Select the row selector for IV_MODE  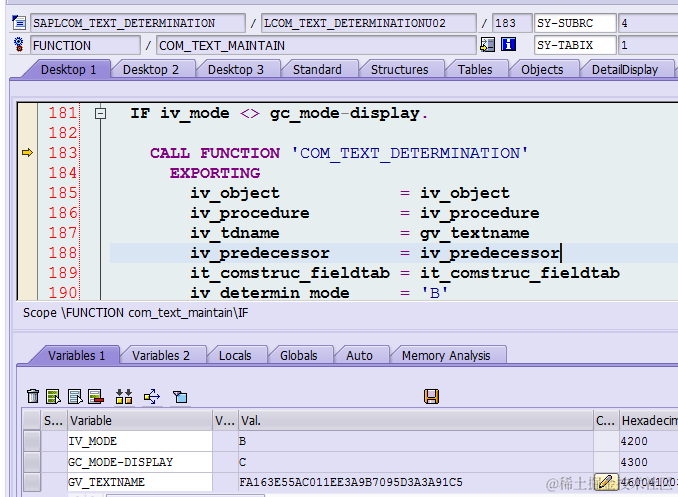pyautogui.click(x=32, y=441)
